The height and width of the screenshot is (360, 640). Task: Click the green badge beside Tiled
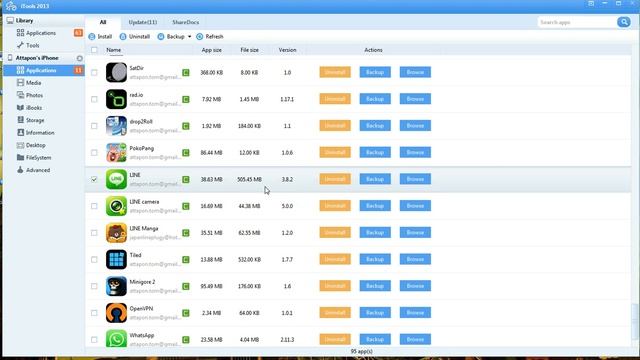click(186, 260)
